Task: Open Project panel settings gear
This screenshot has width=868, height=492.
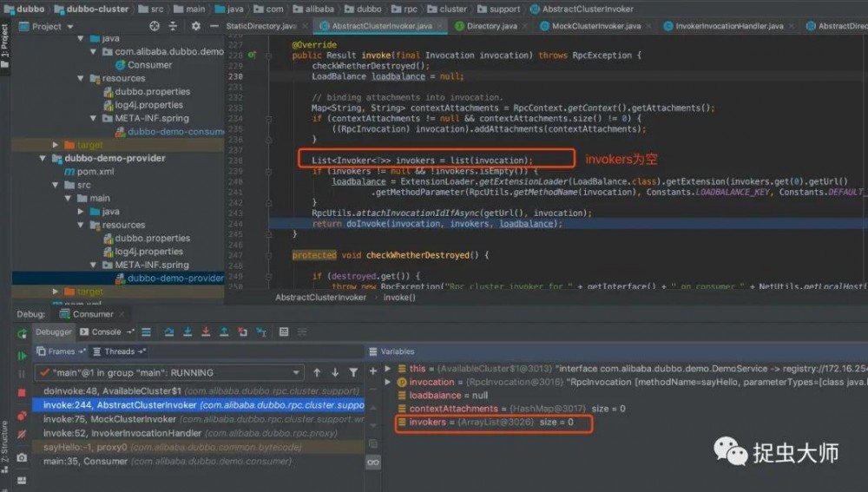Action: click(x=196, y=26)
